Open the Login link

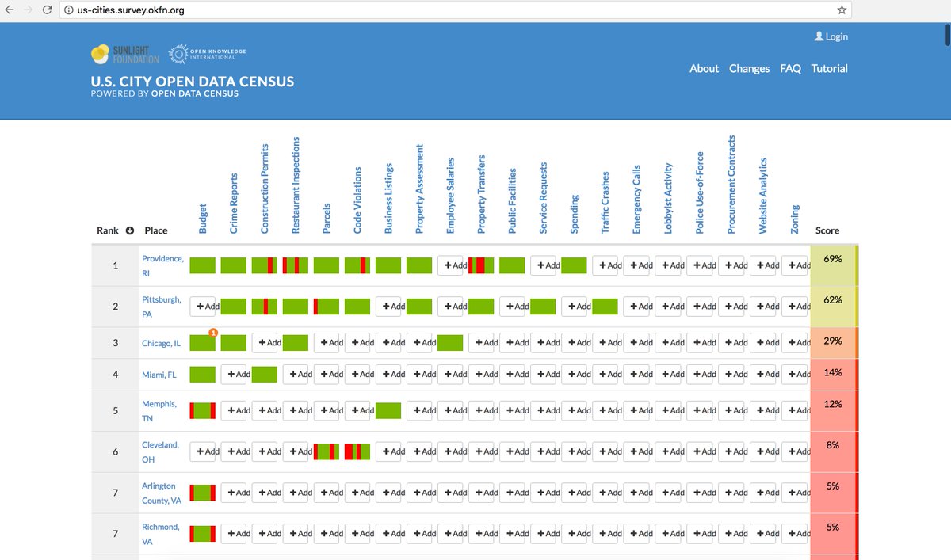tap(831, 36)
